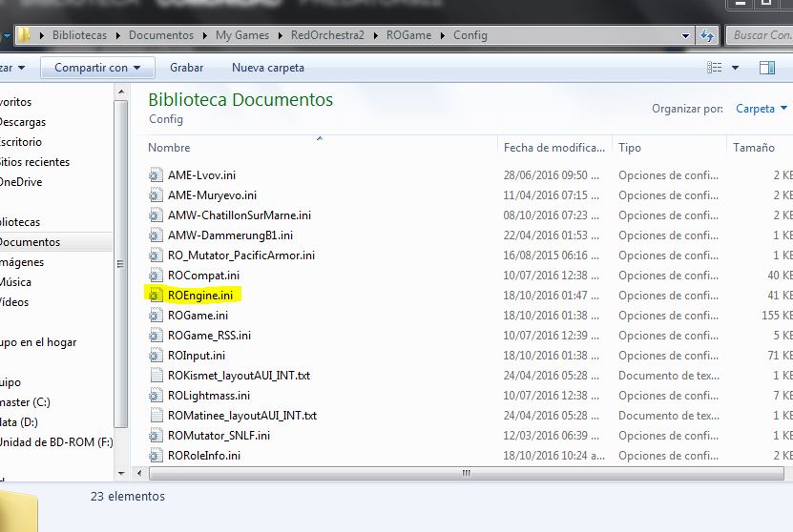Image resolution: width=793 pixels, height=532 pixels.
Task: Select Documentos in the navigation pane
Action: pos(30,242)
